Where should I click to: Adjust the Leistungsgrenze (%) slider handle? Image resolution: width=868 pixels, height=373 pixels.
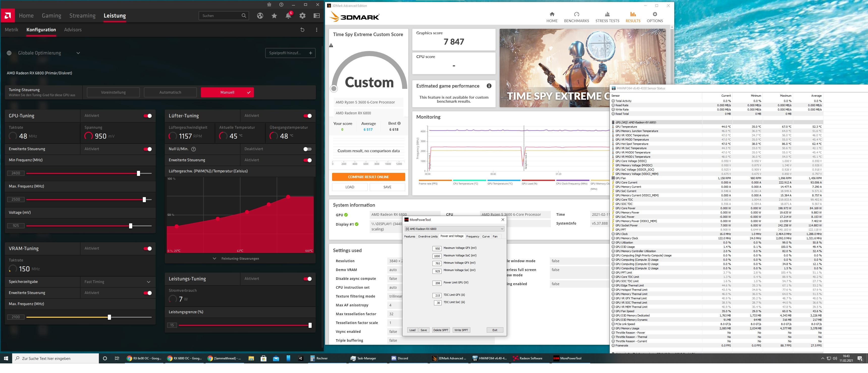pyautogui.click(x=310, y=325)
